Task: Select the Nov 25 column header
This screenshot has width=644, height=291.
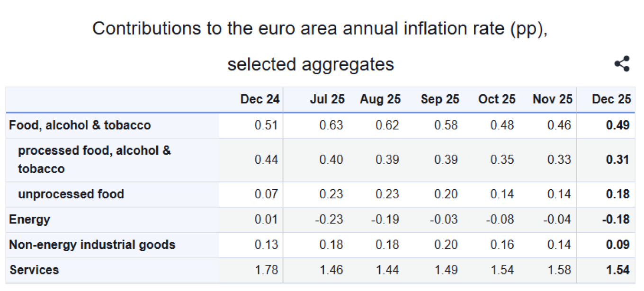Action: [x=552, y=99]
